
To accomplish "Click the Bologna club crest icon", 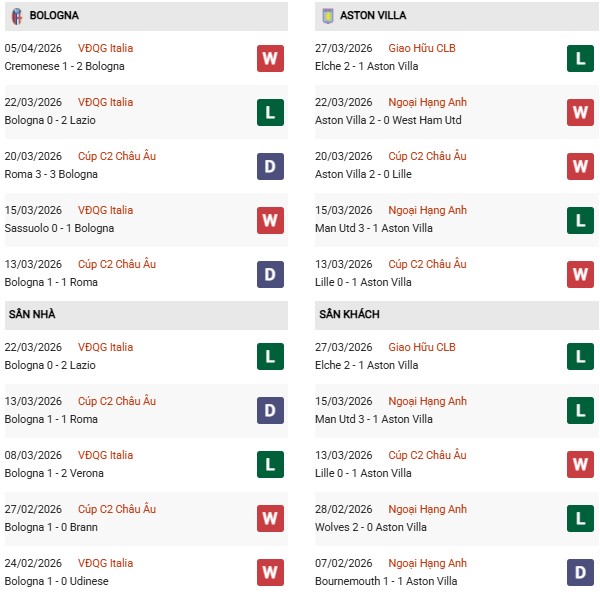I will click(x=17, y=16).
